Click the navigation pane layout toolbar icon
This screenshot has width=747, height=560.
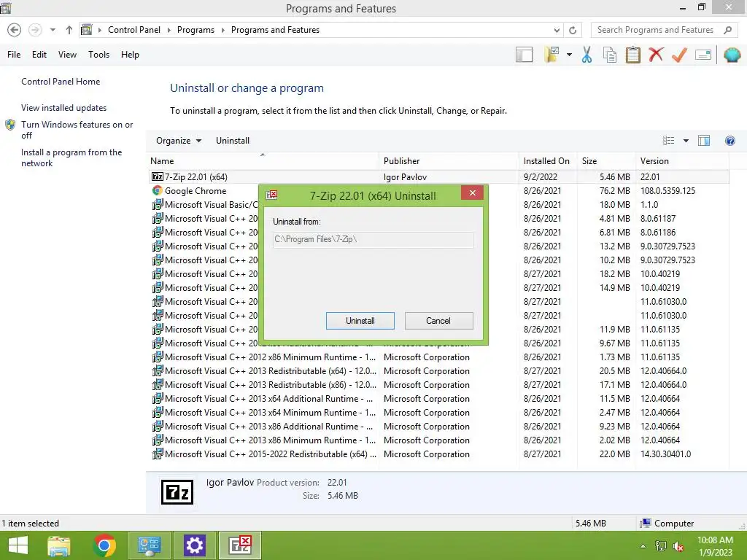pos(524,55)
